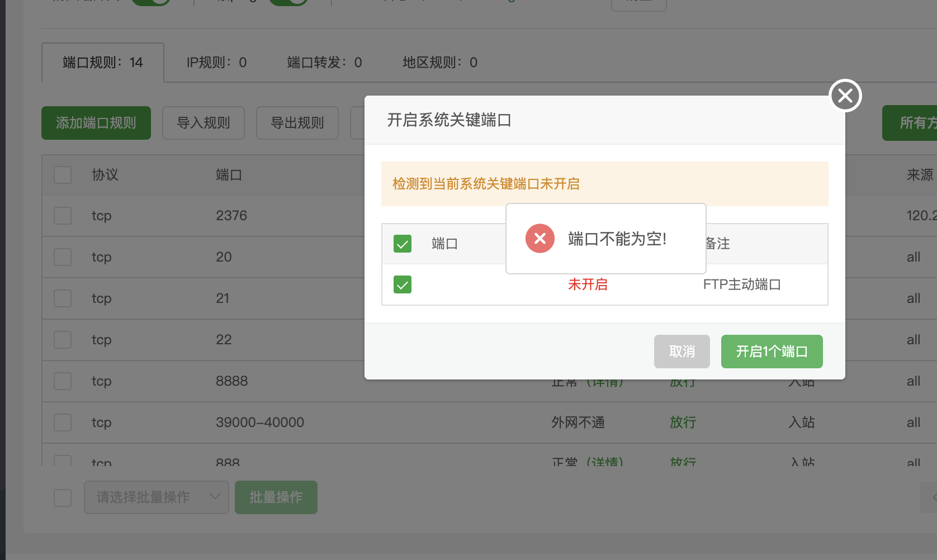Toggle the bottom batch select checkbox
Screen dimensions: 937x560
pos(63,497)
